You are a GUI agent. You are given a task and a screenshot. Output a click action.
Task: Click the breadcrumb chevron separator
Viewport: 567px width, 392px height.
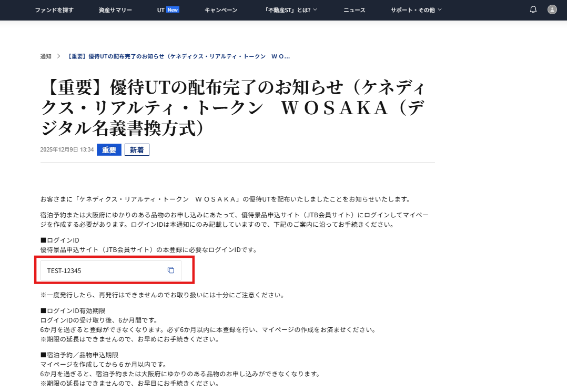[58, 56]
